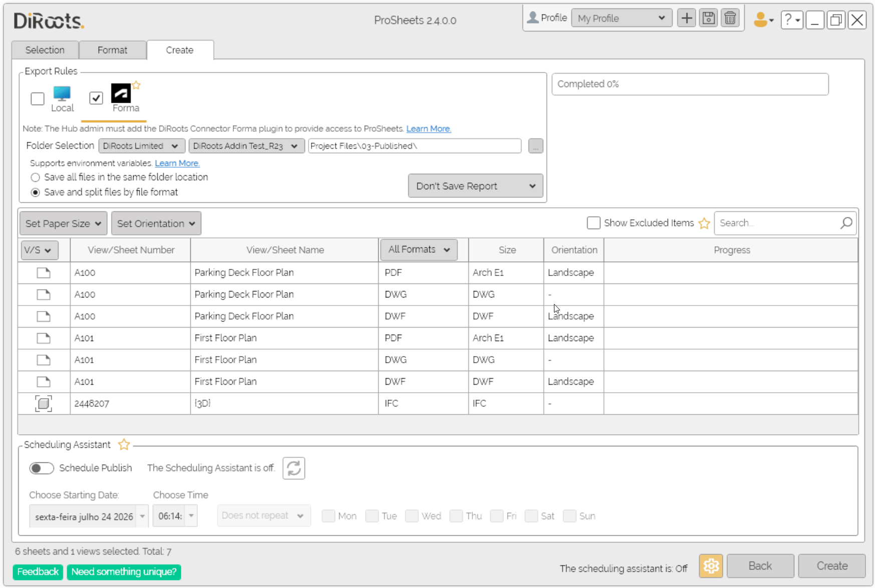Image resolution: width=875 pixels, height=588 pixels.
Task: Open settings with orange gear icon
Action: tap(711, 566)
